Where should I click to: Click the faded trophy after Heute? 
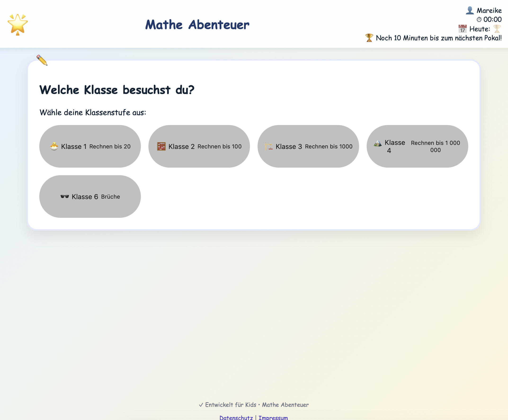[x=497, y=29]
